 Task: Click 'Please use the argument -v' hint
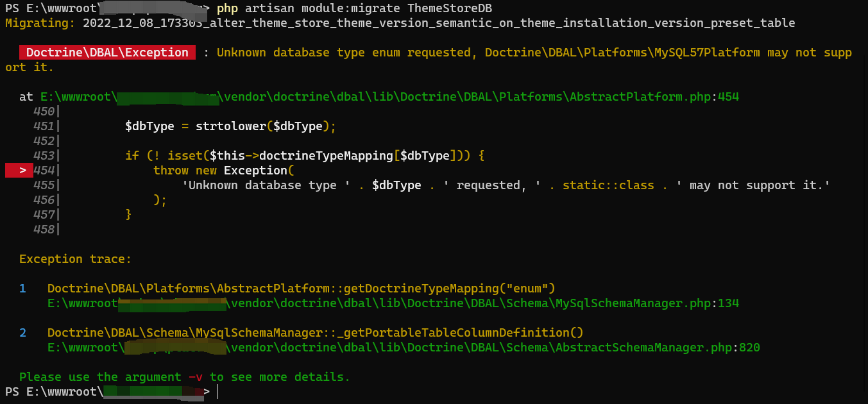coord(185,377)
